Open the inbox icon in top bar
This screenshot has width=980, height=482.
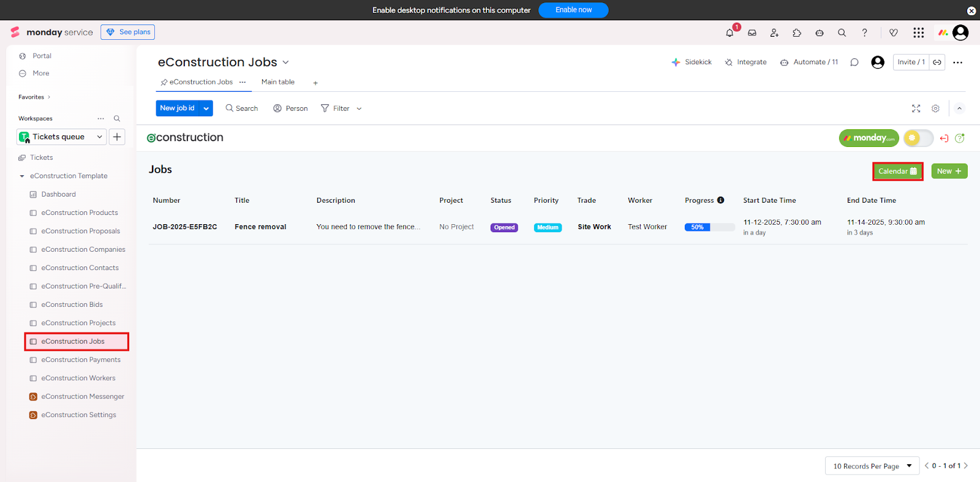coord(752,33)
